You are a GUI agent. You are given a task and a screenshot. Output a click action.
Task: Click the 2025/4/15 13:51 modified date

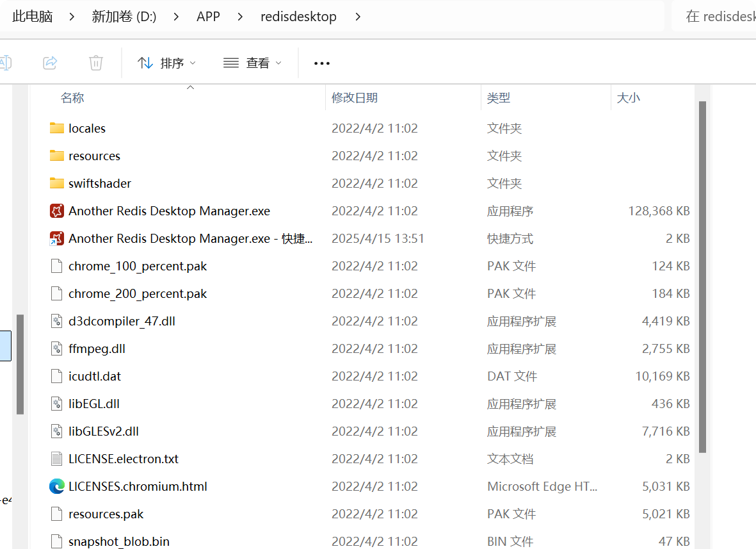pyautogui.click(x=378, y=238)
